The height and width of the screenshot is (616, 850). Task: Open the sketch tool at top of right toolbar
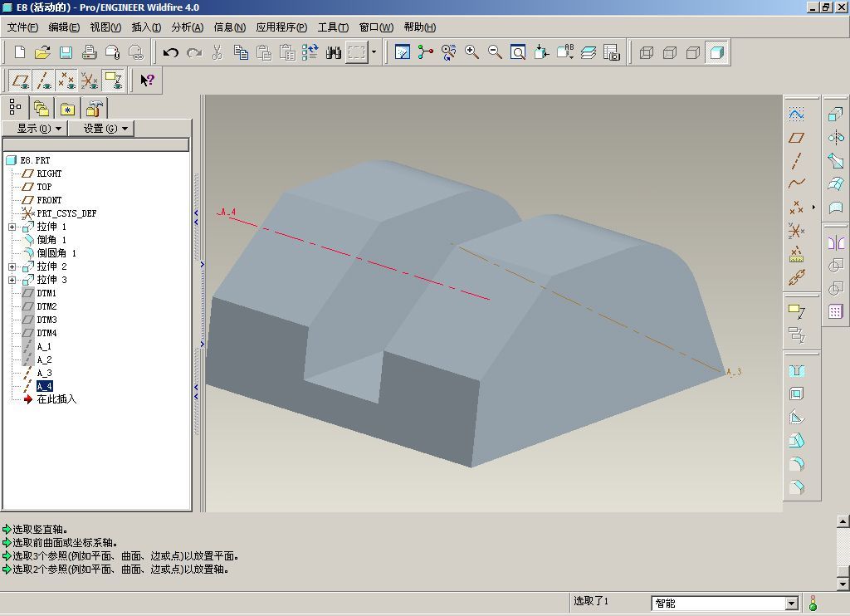coord(796,115)
